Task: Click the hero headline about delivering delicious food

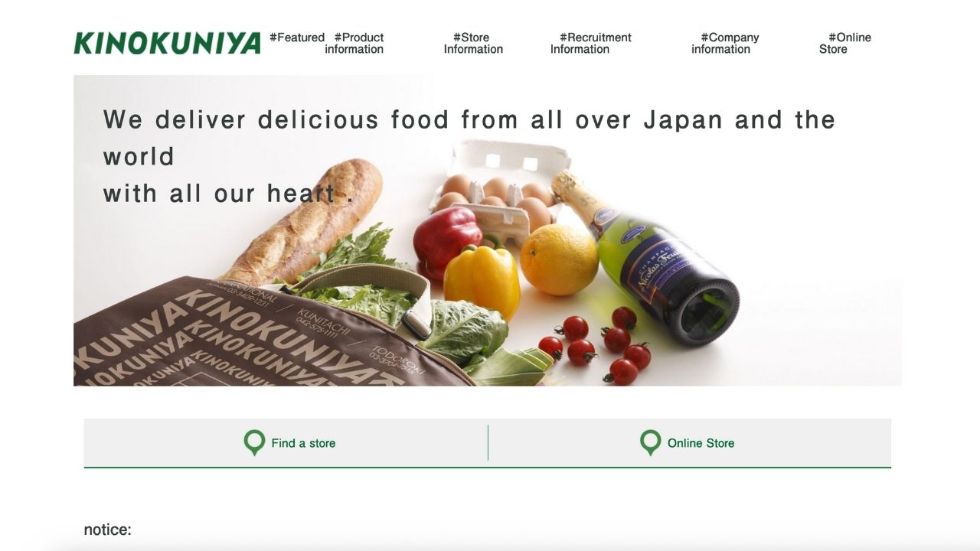Action: [x=469, y=156]
